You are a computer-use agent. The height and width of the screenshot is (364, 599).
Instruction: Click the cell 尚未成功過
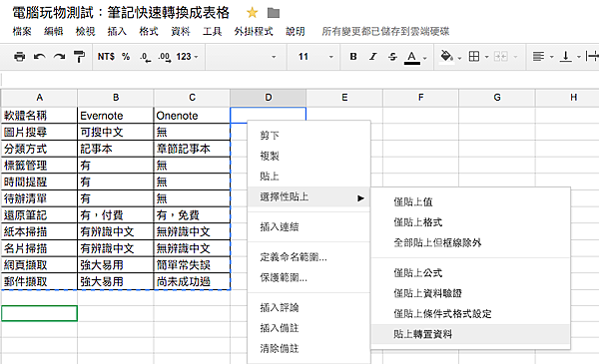192,281
